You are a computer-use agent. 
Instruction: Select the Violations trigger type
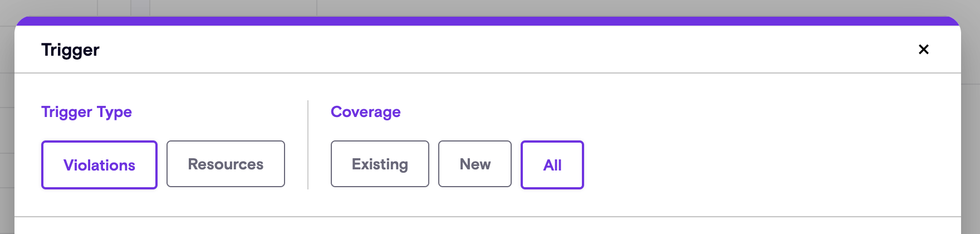[99, 165]
